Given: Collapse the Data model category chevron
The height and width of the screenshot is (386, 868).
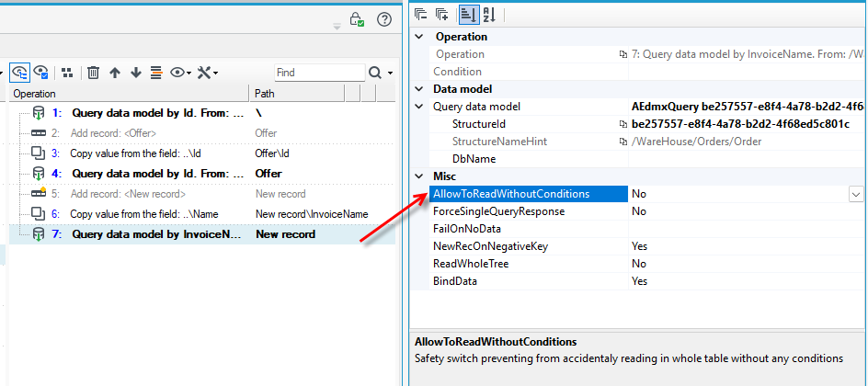Looking at the screenshot, I should click(x=419, y=89).
